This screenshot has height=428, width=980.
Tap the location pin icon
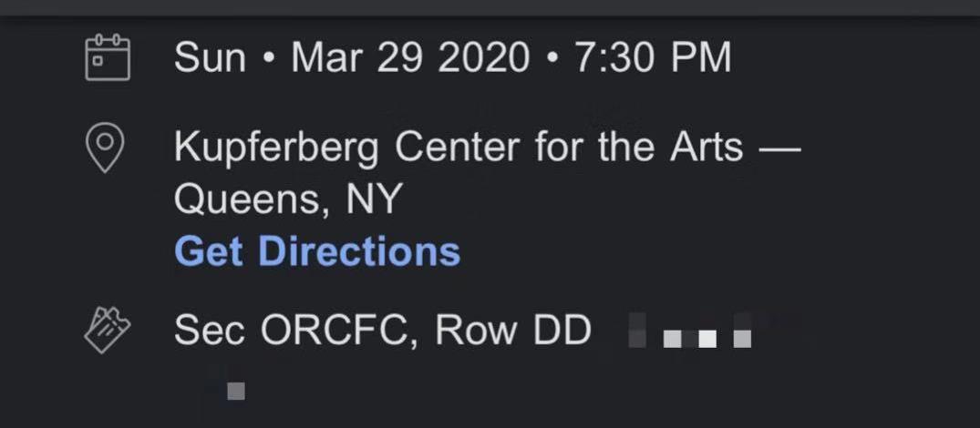(x=105, y=148)
